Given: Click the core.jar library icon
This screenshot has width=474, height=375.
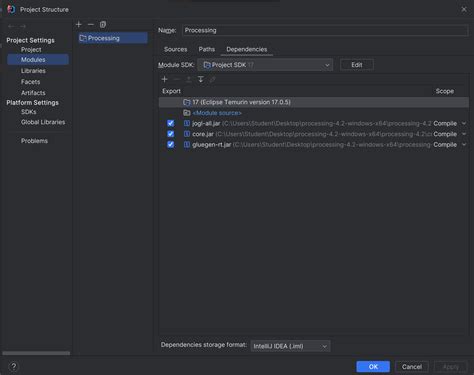Looking at the screenshot, I should (x=187, y=134).
